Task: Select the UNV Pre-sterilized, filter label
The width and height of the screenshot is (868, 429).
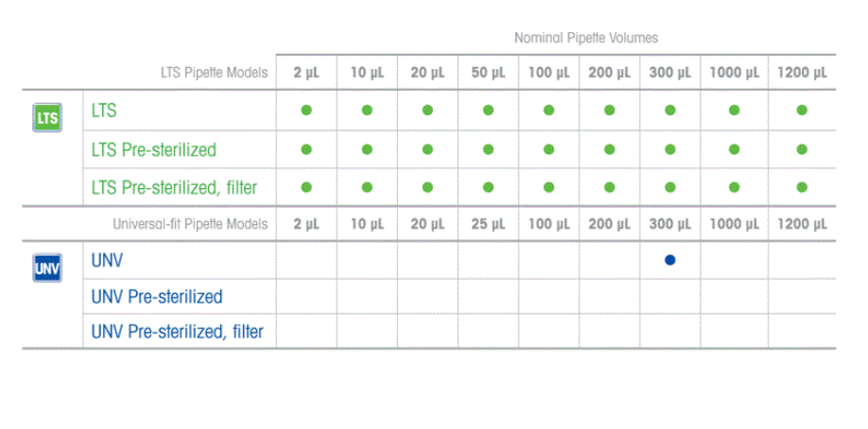Action: (177, 332)
